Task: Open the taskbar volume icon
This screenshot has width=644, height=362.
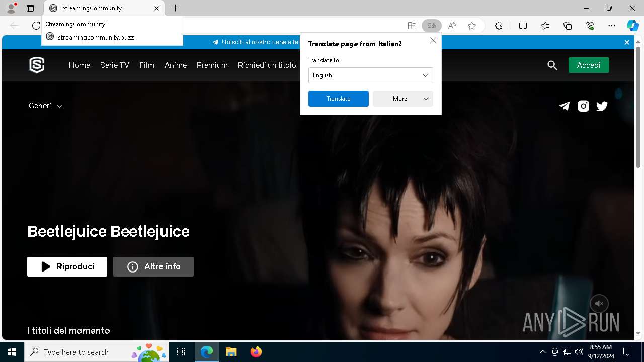Action: [x=579, y=352]
